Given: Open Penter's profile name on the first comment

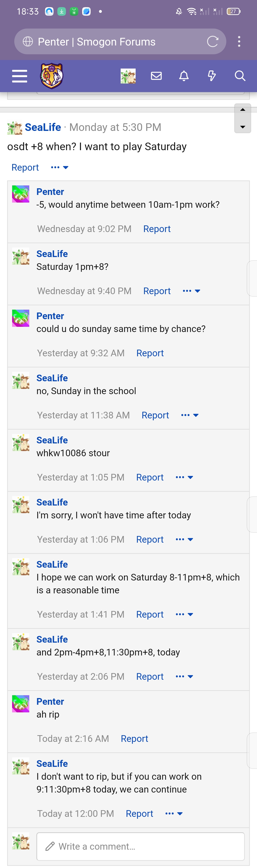Looking at the screenshot, I should 50,192.
